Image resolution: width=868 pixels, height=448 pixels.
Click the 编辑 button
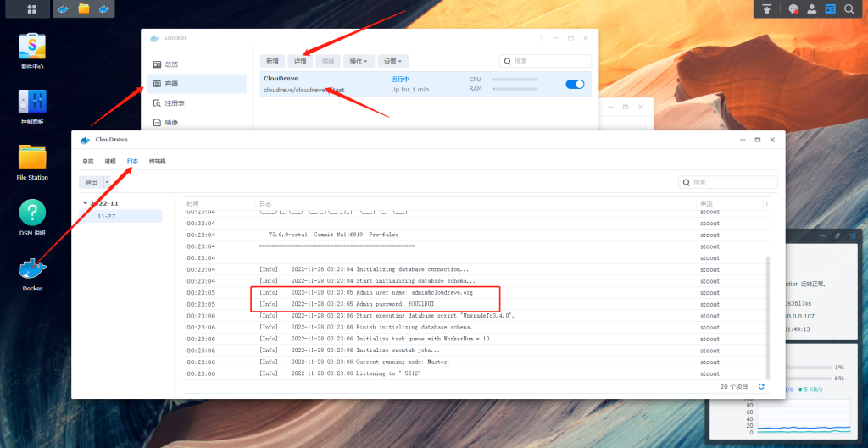click(x=328, y=61)
